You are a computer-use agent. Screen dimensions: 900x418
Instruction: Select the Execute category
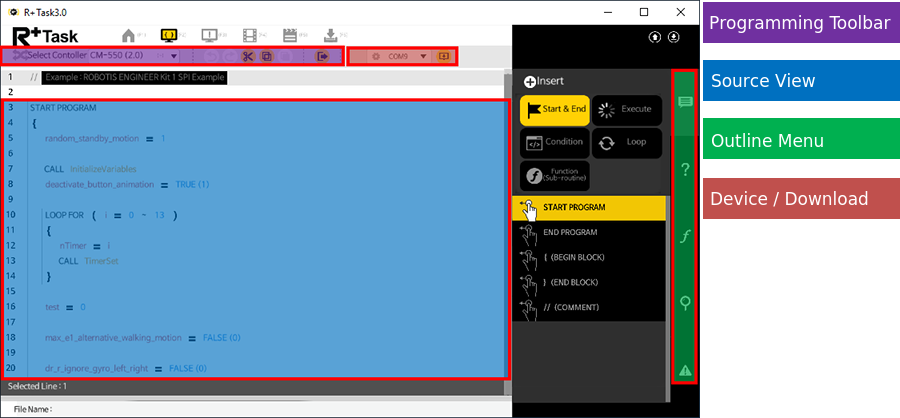[627, 110]
